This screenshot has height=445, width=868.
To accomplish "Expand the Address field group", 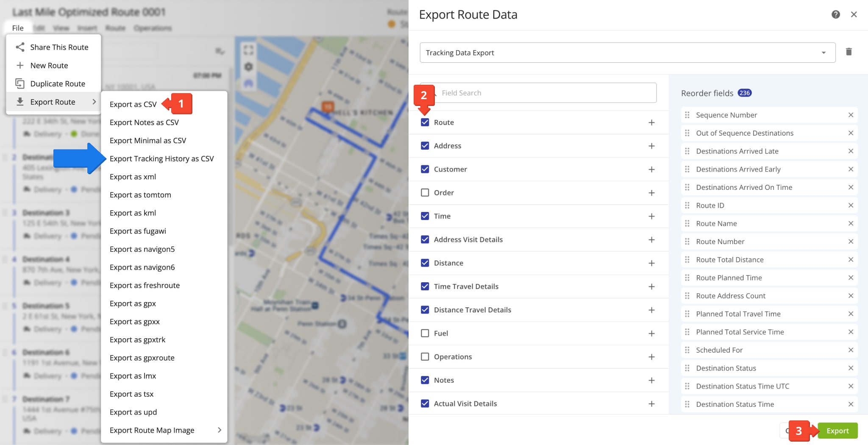I will 651,146.
